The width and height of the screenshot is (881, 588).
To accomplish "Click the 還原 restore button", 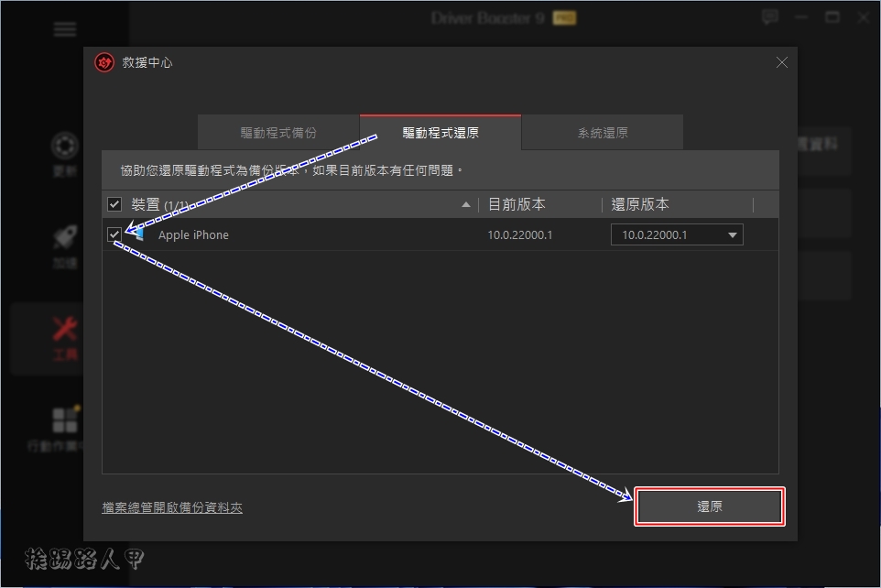I will click(x=710, y=506).
